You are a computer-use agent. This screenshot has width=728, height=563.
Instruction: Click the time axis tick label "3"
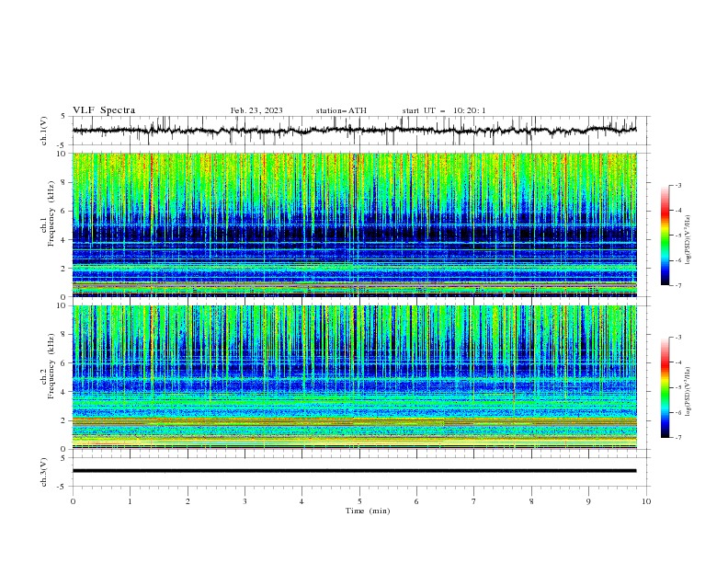click(245, 501)
